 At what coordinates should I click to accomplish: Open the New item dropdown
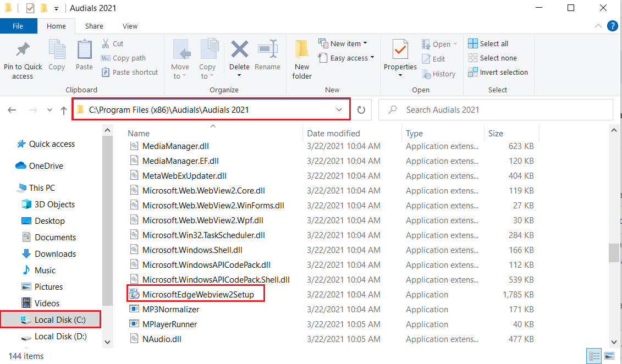coord(343,43)
